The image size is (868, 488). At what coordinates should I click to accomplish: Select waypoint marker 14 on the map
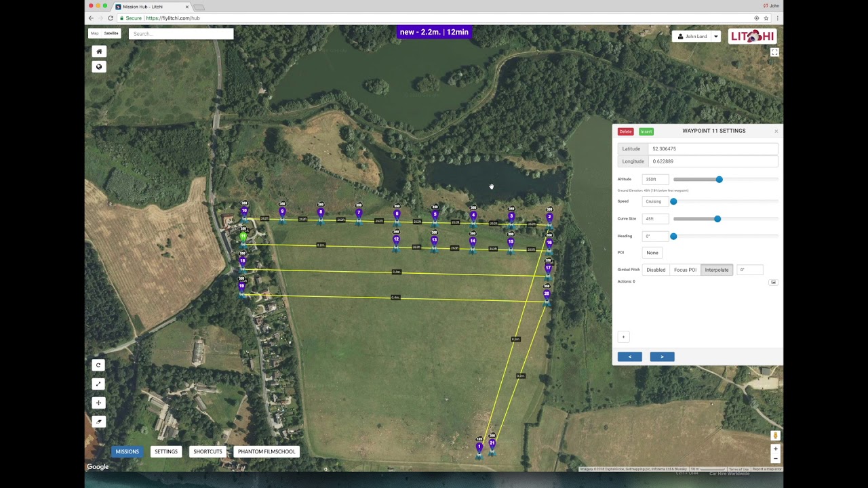point(473,241)
